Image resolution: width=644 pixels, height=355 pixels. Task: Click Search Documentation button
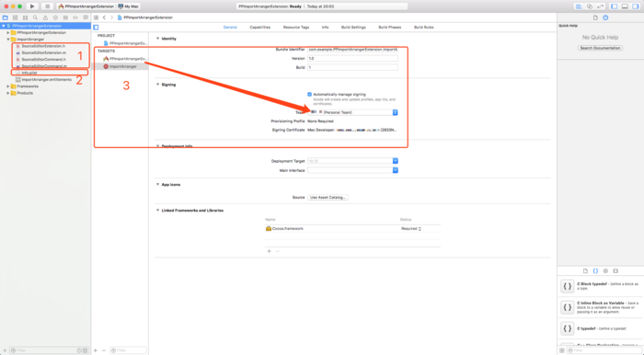tap(600, 48)
